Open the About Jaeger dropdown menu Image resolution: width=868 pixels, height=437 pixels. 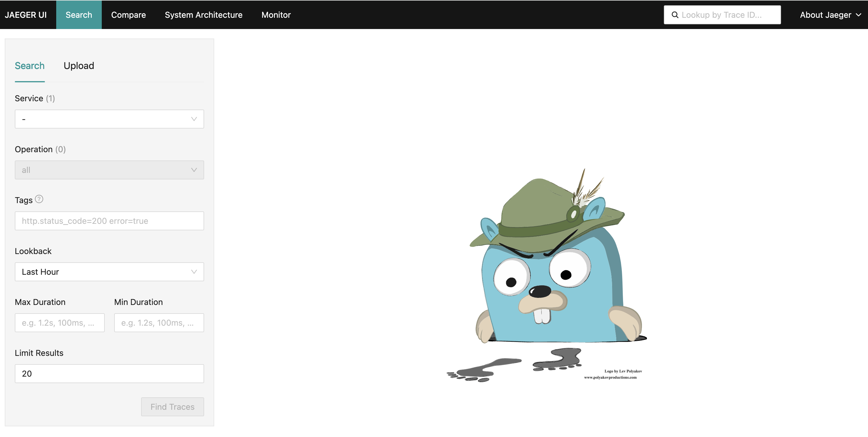(830, 15)
